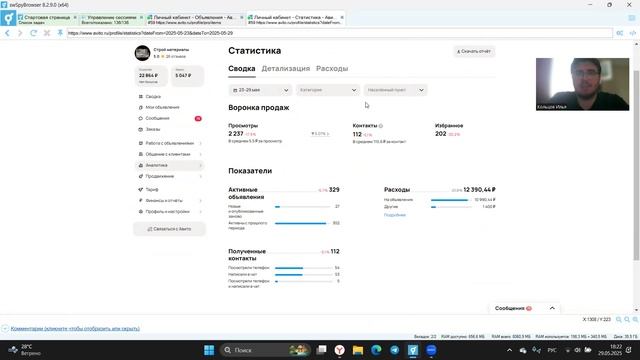Expand Общение с клиентами chevron

200,154
